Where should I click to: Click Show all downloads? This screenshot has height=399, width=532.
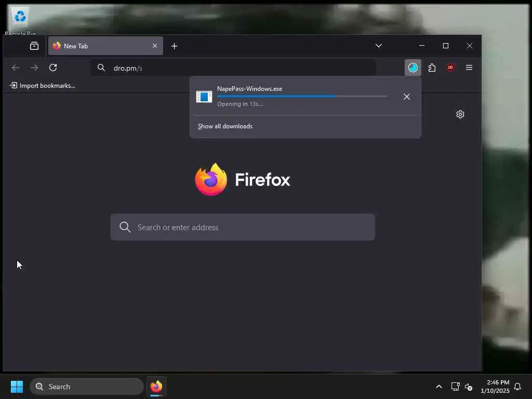pyautogui.click(x=225, y=126)
